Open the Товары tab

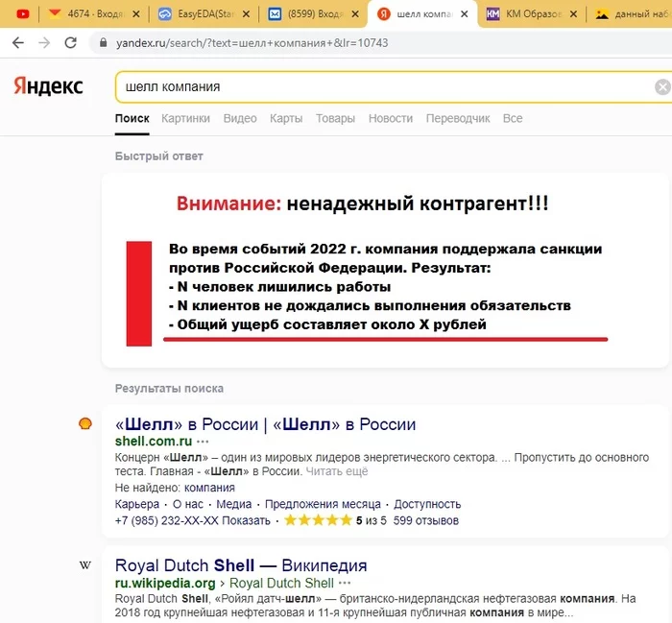pyautogui.click(x=336, y=119)
